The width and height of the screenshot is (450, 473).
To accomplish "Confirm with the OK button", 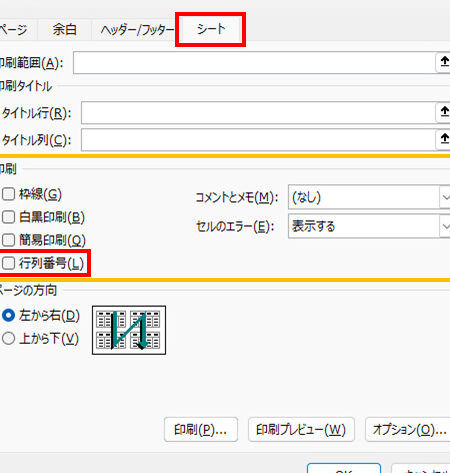I will click(344, 468).
